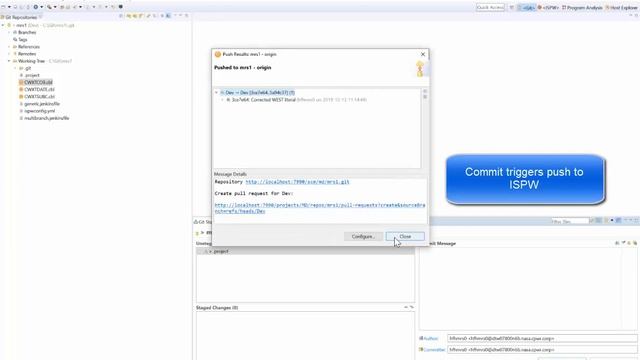Screen dimensions: 640x360
Task: Click the external tools toolbar icon
Action: tap(49, 7)
